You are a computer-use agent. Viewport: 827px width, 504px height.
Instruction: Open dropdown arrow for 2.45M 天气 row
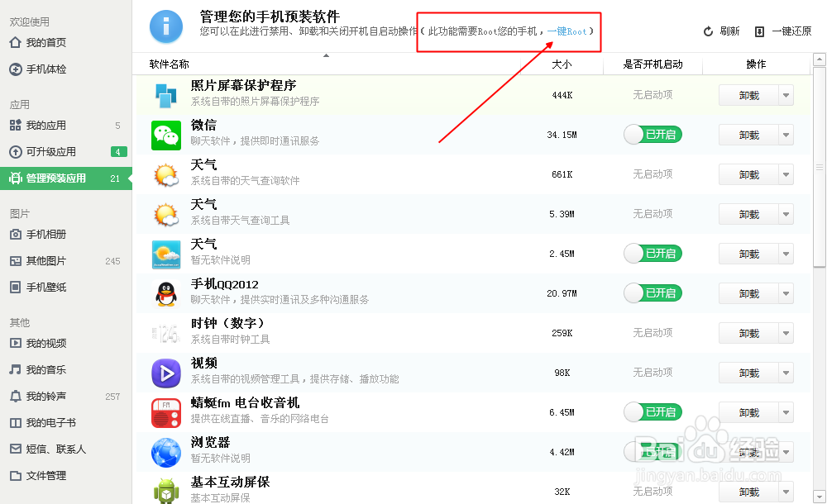coord(786,254)
